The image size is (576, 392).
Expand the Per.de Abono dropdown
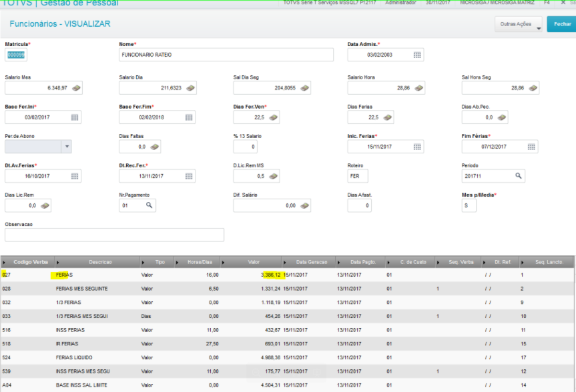pyautogui.click(x=67, y=147)
